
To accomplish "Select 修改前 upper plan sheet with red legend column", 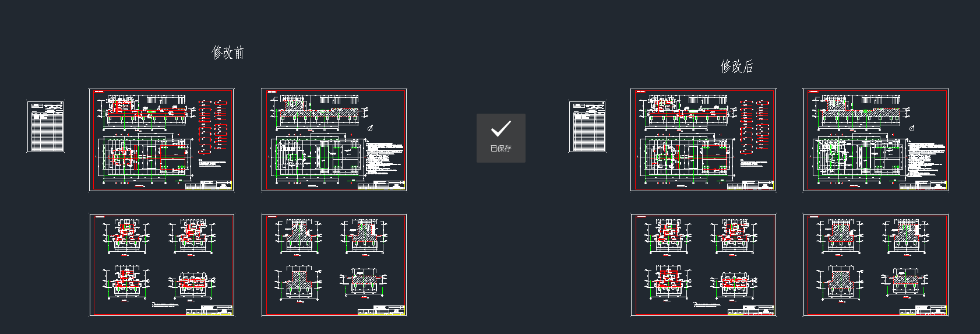I will [161, 140].
